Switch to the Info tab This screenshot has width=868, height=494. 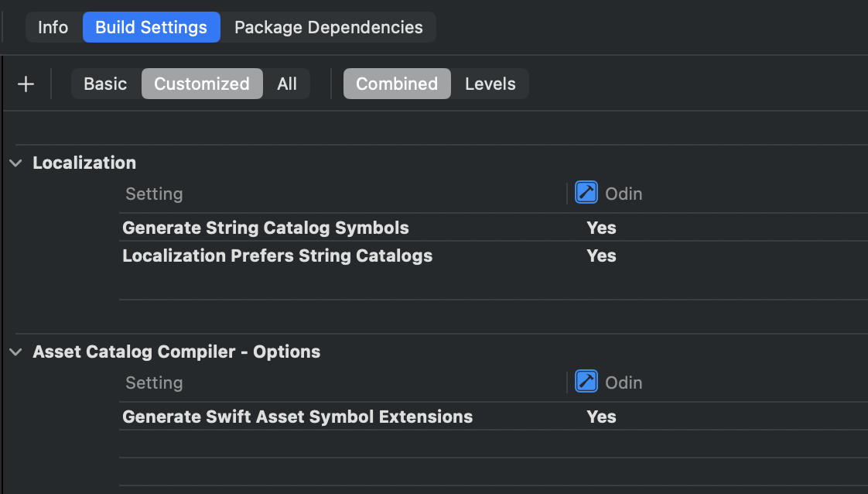(53, 27)
